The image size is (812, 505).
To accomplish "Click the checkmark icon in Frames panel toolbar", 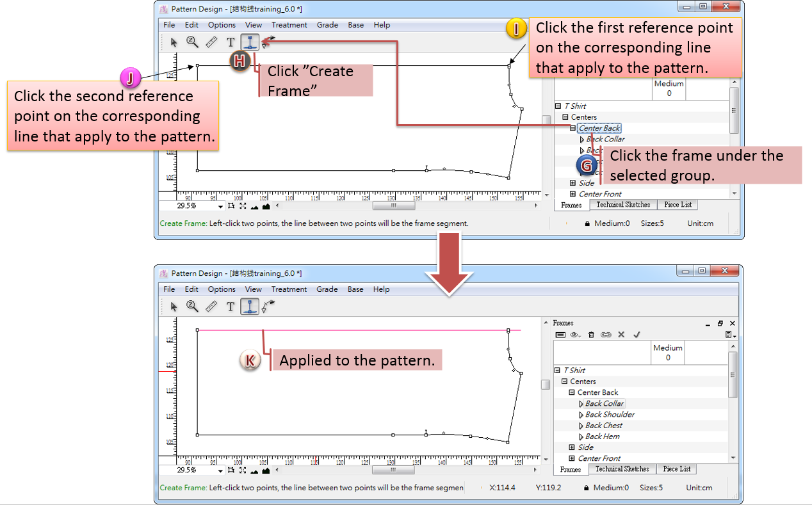I will coord(636,335).
